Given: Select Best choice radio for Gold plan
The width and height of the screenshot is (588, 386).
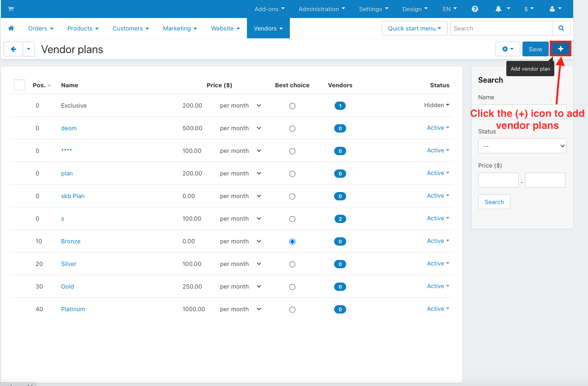Looking at the screenshot, I should [x=292, y=287].
